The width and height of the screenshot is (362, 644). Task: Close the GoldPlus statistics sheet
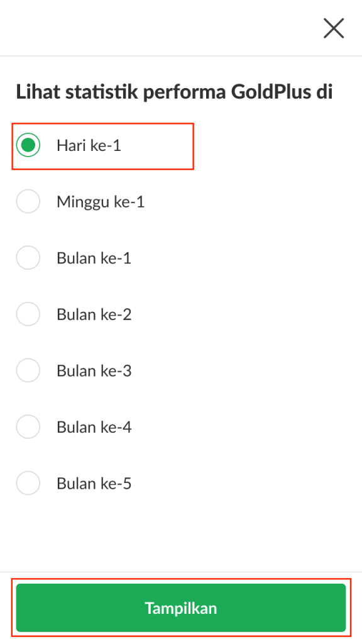[333, 28]
